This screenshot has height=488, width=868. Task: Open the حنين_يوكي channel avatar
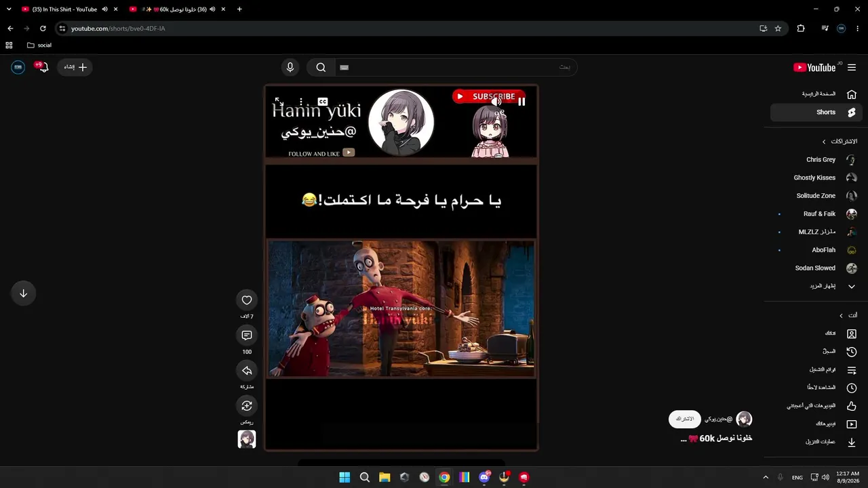tap(744, 419)
